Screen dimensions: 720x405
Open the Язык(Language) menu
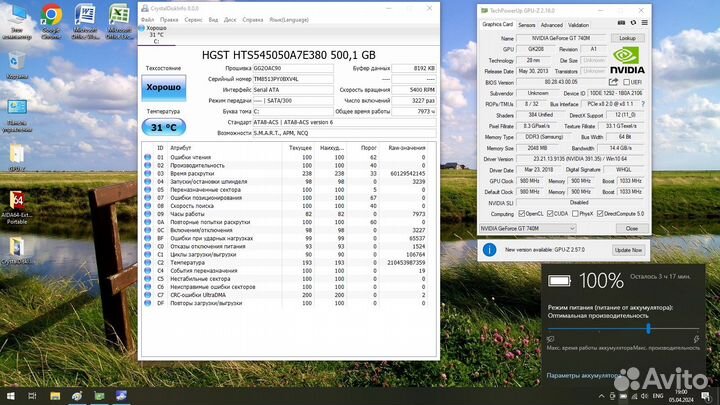(289, 20)
